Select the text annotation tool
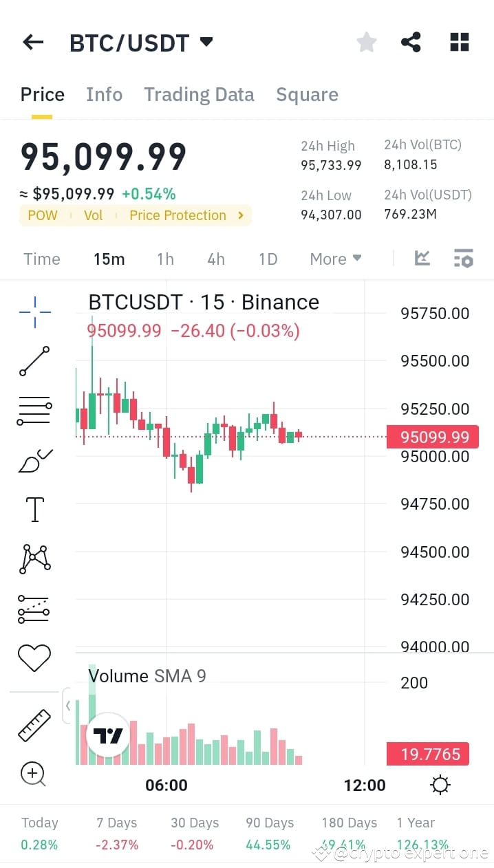The height and width of the screenshot is (868, 494). [x=34, y=509]
